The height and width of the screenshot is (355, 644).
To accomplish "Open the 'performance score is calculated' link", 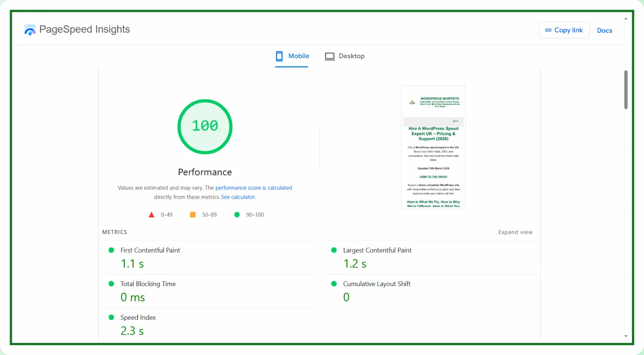I will coord(254,188).
